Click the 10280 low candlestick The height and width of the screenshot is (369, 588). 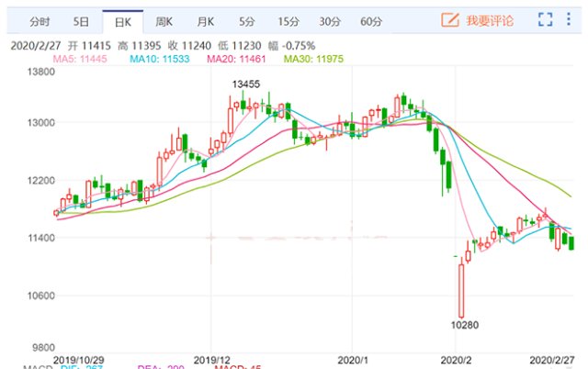461,291
